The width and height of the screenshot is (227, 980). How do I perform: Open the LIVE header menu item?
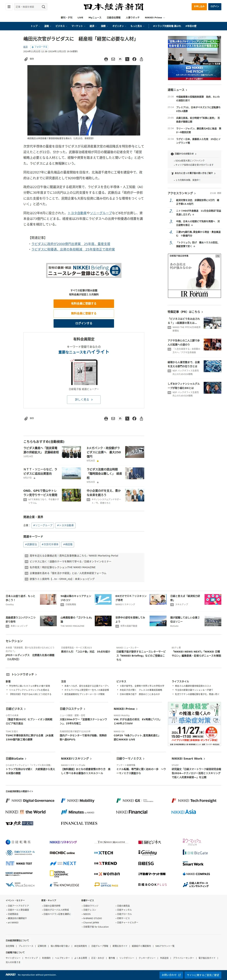pyautogui.click(x=80, y=17)
